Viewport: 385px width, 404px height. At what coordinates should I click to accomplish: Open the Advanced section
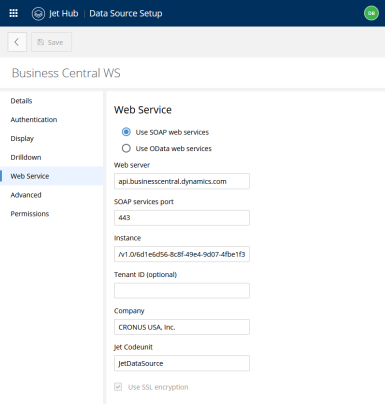pos(26,195)
